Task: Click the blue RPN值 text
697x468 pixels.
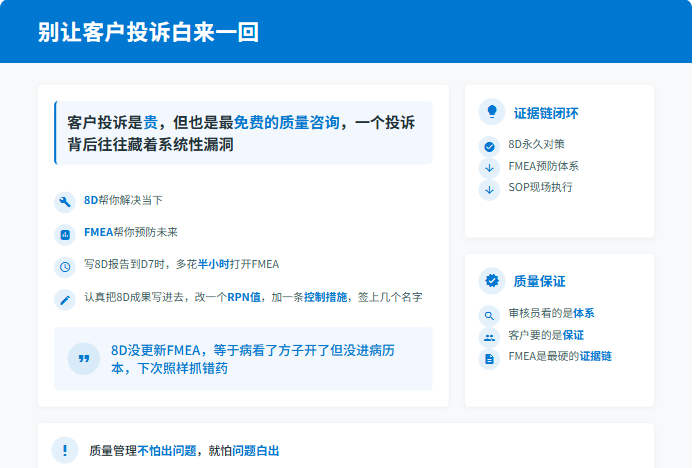Action: click(244, 297)
